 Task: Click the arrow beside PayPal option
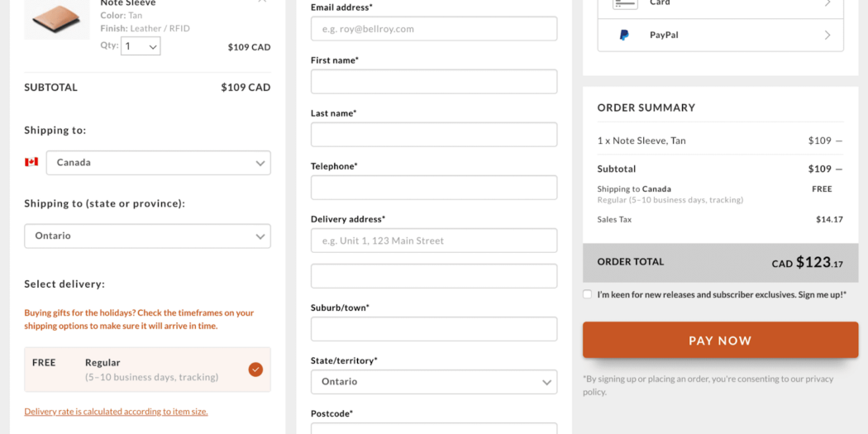pos(827,36)
